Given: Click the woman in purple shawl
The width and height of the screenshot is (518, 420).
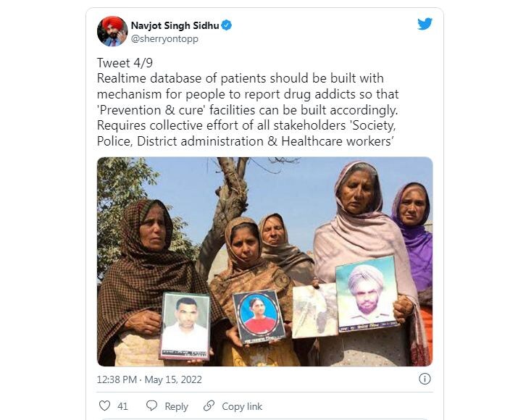Looking at the screenshot, I should click(413, 244).
